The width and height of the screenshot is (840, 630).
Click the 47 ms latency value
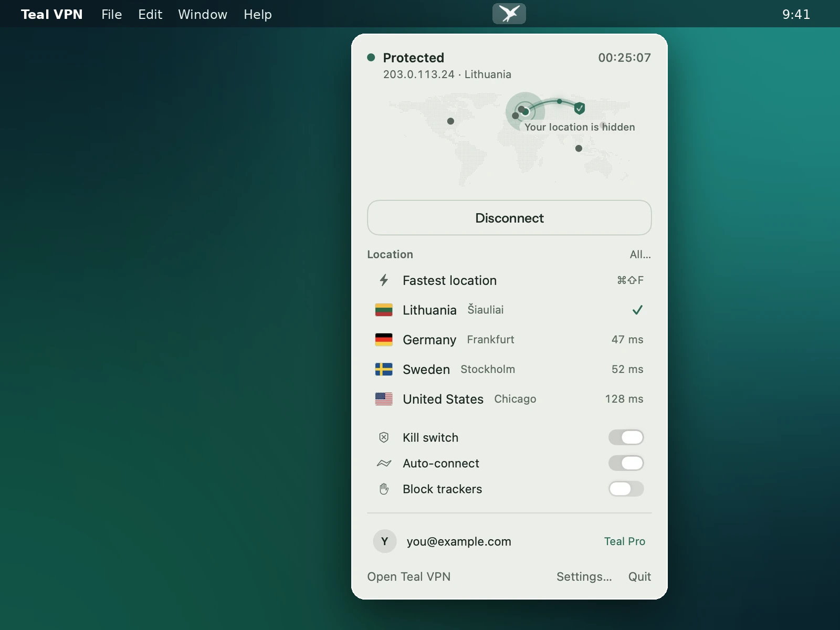pos(627,340)
